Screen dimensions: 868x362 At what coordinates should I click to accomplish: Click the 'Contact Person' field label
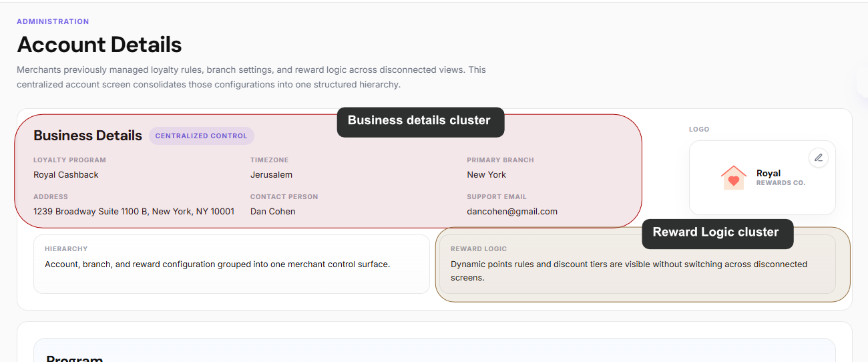284,196
